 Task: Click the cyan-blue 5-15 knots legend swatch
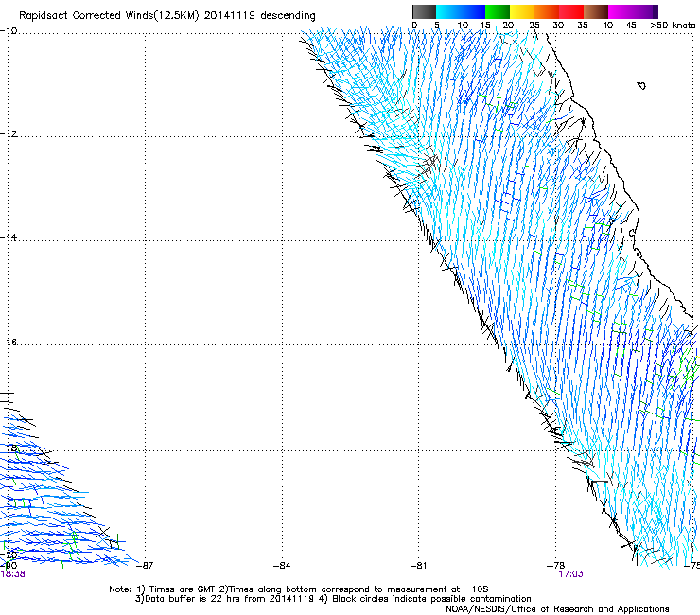461,11
